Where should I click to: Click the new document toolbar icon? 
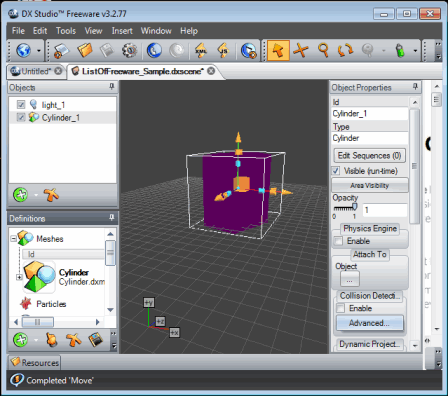coord(61,50)
